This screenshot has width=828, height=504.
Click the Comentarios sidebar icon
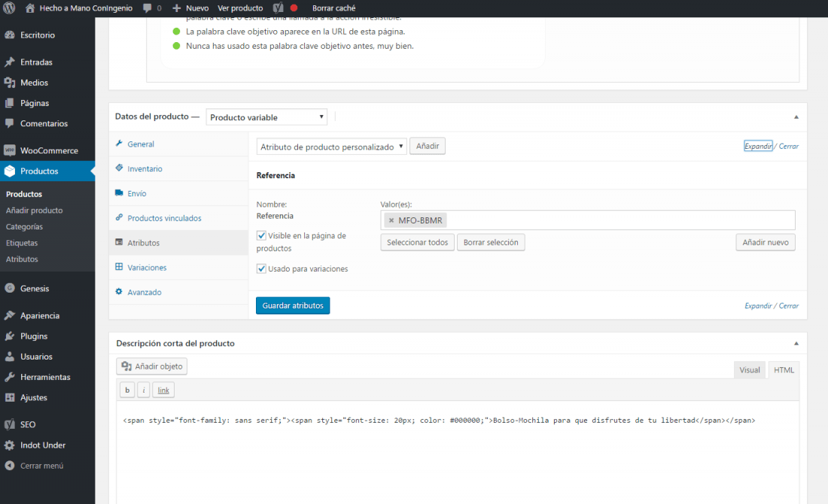coord(10,123)
